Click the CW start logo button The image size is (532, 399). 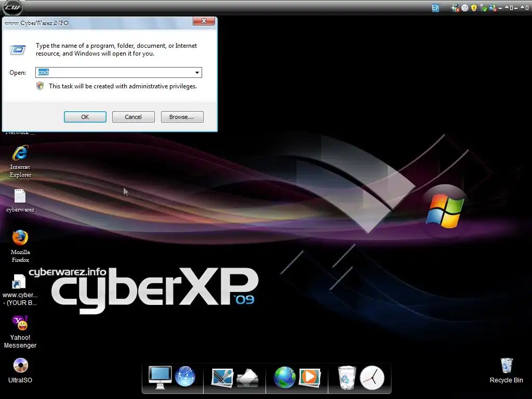click(x=12, y=7)
